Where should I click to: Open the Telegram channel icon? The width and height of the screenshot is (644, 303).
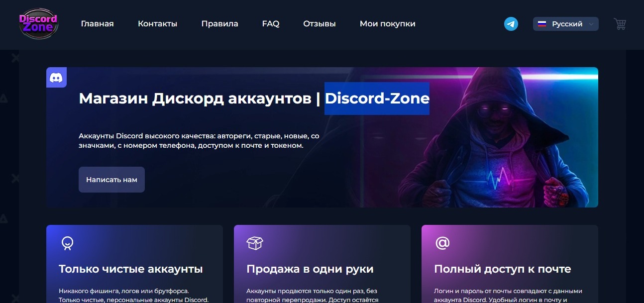(511, 24)
